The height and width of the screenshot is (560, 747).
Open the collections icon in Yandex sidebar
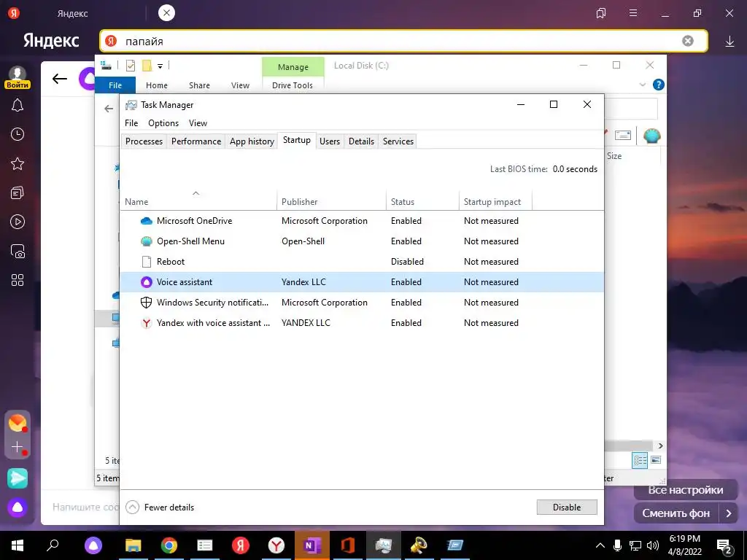point(18,192)
